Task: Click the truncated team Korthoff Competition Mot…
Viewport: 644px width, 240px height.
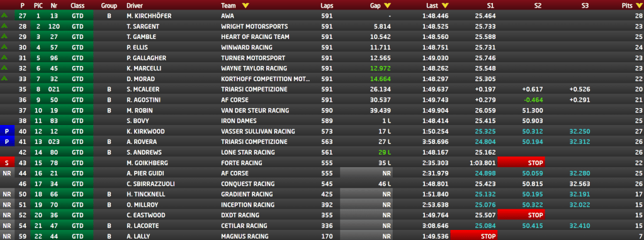Action: coord(266,79)
